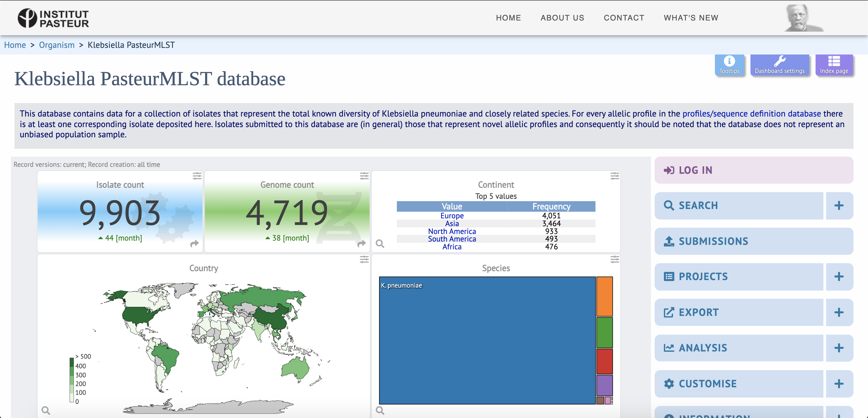Open Isolate count panel settings icon
The height and width of the screenshot is (418, 868).
197,176
